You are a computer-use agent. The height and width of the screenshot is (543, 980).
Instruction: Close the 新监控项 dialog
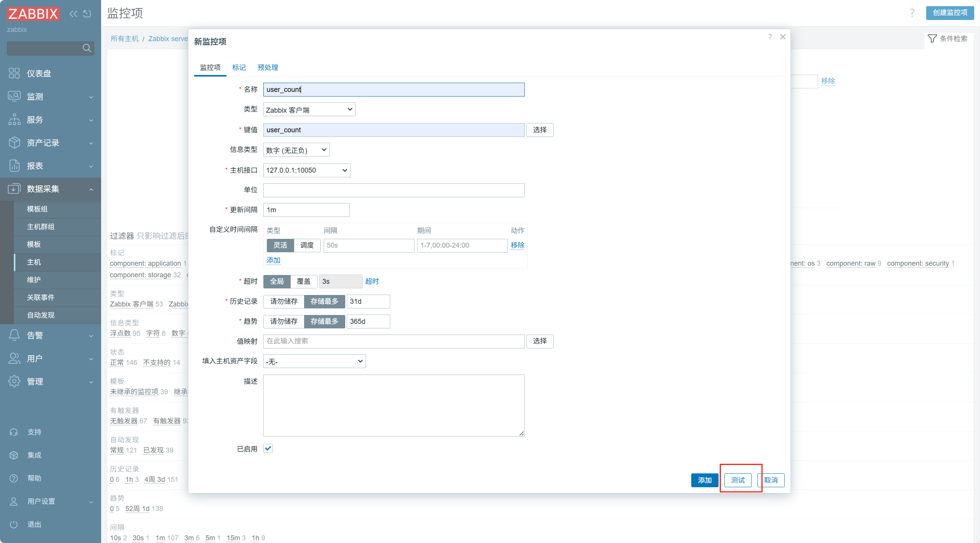(x=783, y=37)
